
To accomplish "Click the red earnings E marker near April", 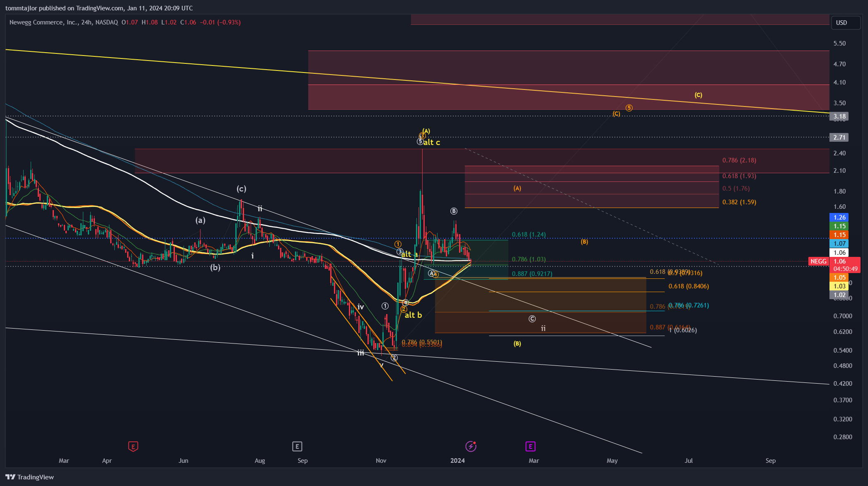I will tap(133, 446).
